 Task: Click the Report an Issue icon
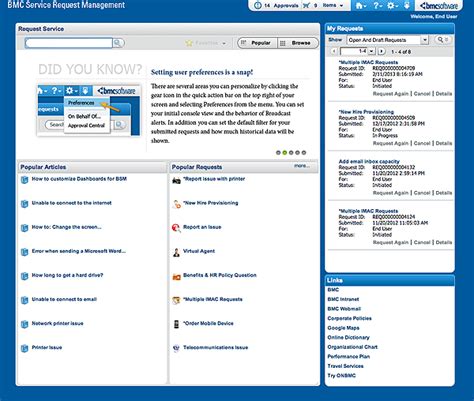point(176,228)
